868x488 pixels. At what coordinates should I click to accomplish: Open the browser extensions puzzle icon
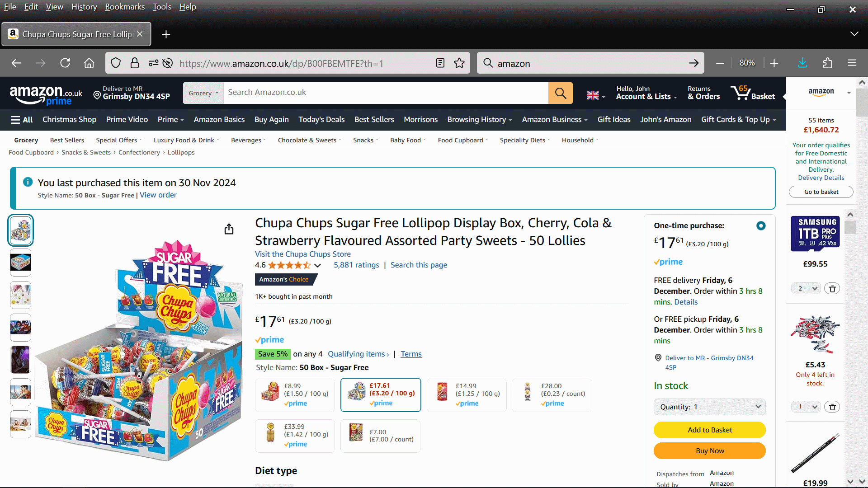tap(827, 63)
